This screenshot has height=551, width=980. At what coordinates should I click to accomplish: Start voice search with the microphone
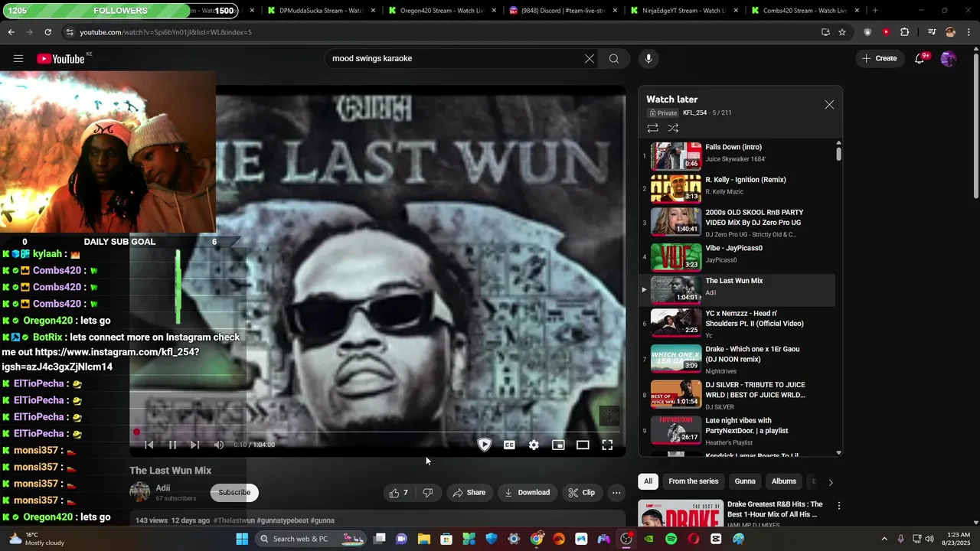[648, 59]
